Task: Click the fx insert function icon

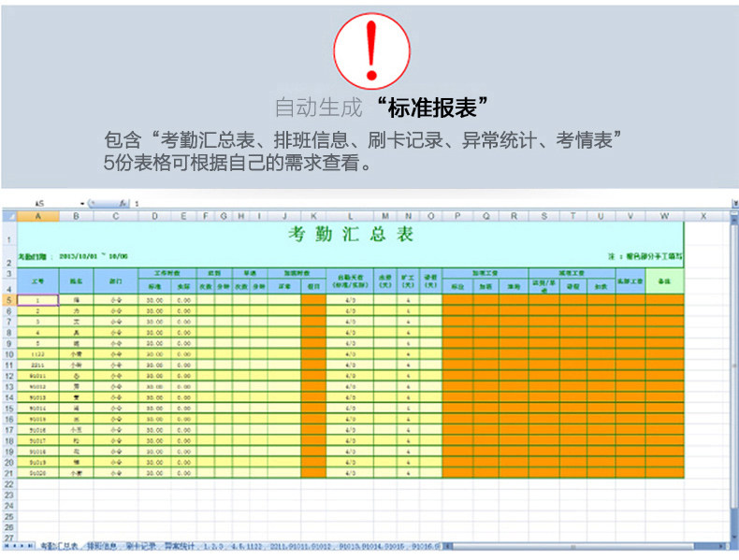Action: point(123,204)
